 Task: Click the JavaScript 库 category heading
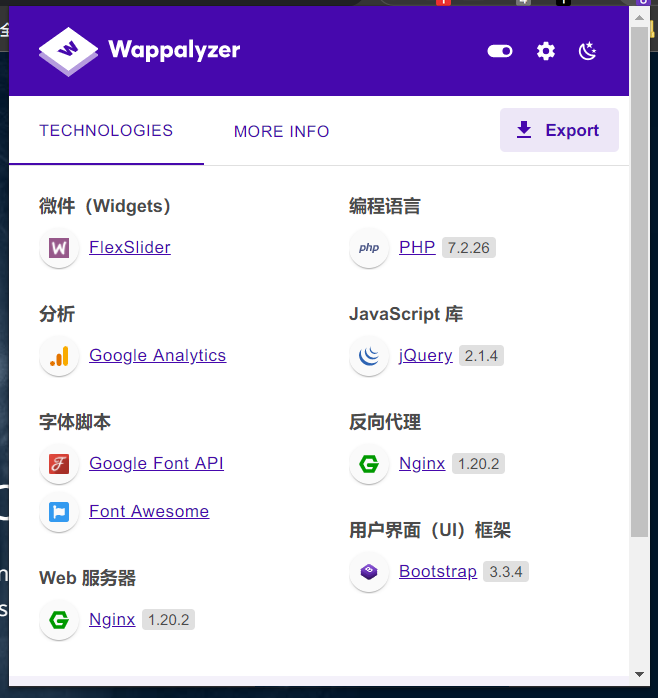pos(406,314)
